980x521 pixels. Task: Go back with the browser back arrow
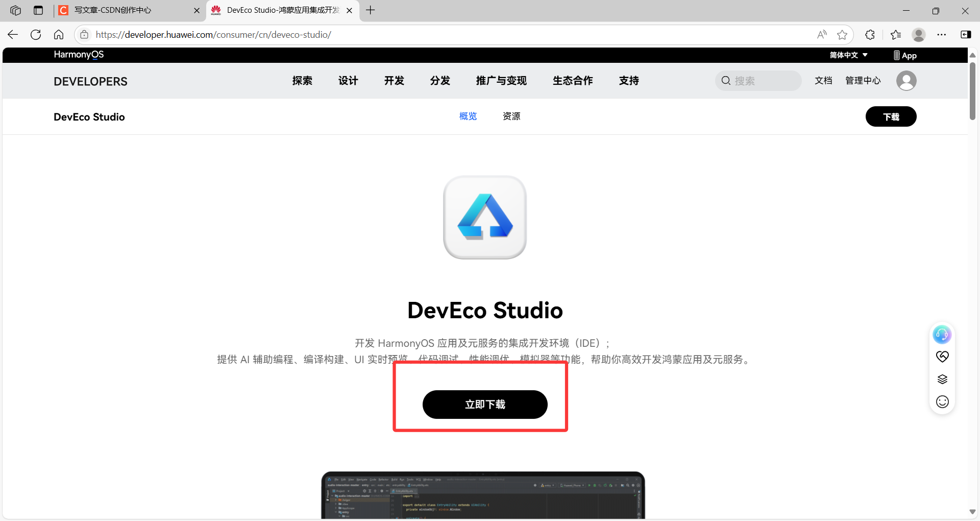(x=13, y=35)
